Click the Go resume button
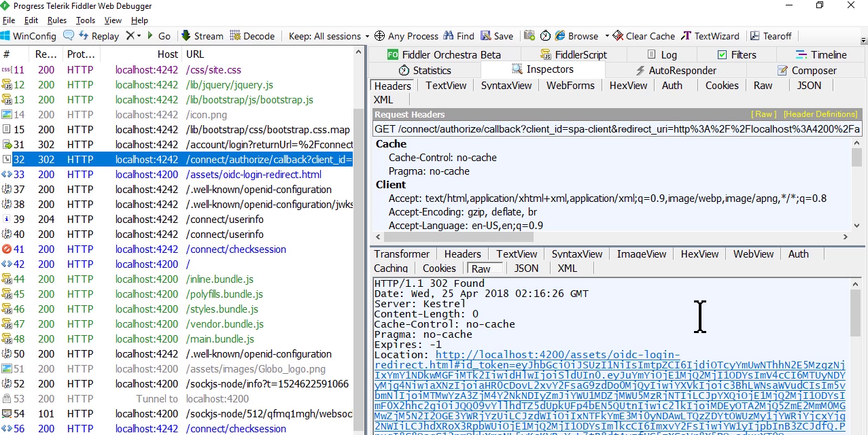The image size is (868, 435). pyautogui.click(x=159, y=36)
